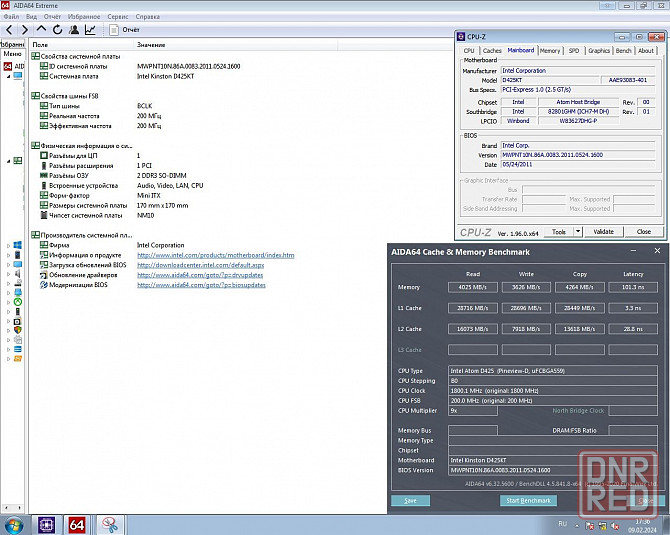Open the Tools dropdown arrow in CPU-Z
This screenshot has height=535, width=670.
pyautogui.click(x=574, y=231)
